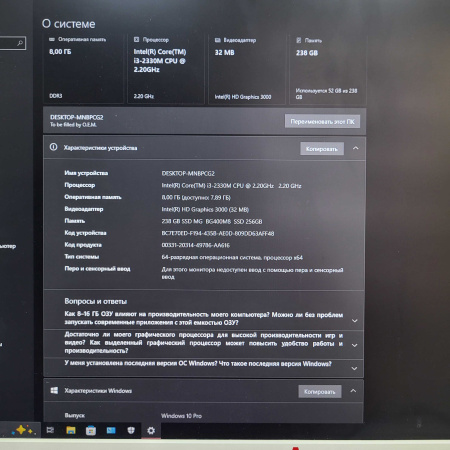Viewport: 450px width, 450px height.
Task: Click the Вопросы и ответы heading
Action: 96,301
